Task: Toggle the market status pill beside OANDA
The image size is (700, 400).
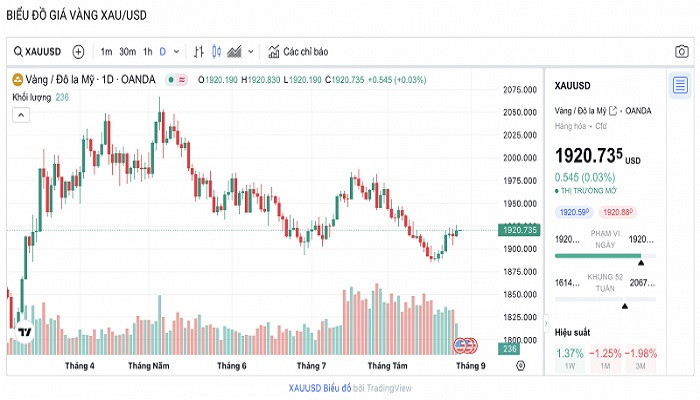Action: coord(178,80)
